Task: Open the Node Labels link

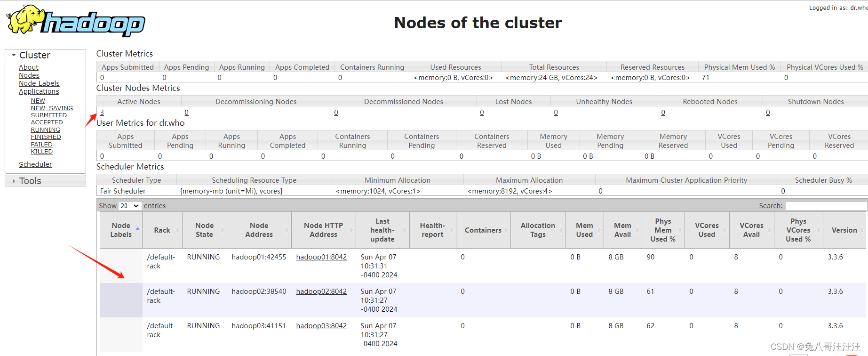Action: point(39,83)
